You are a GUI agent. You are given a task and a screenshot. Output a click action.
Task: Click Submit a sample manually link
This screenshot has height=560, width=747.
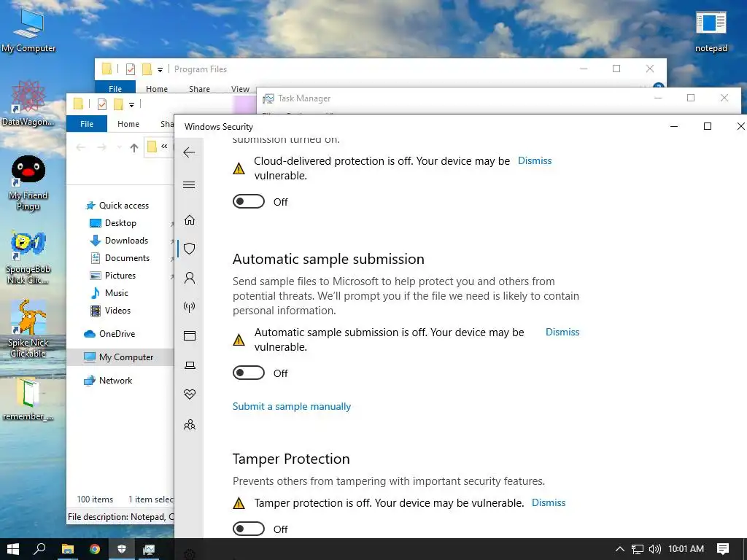(292, 407)
